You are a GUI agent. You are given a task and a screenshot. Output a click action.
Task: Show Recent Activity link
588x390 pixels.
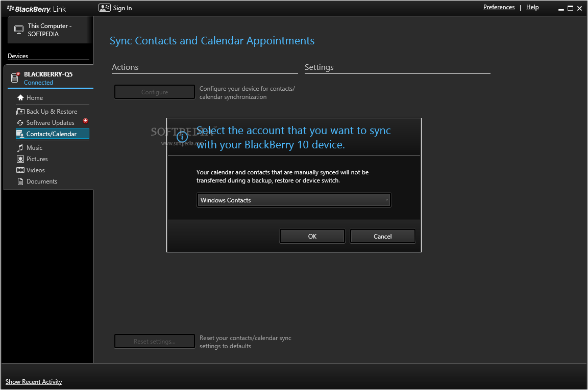[x=34, y=382]
